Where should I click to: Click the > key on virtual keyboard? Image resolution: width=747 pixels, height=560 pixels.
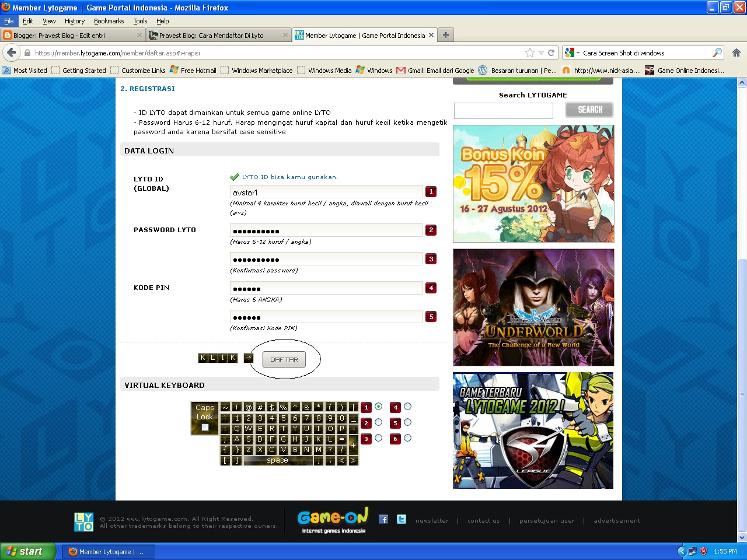353,460
